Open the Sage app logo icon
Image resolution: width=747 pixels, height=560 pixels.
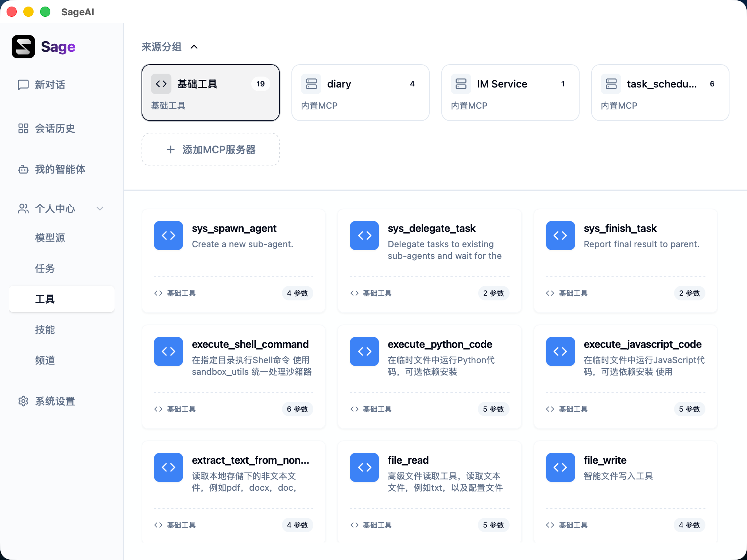23,46
